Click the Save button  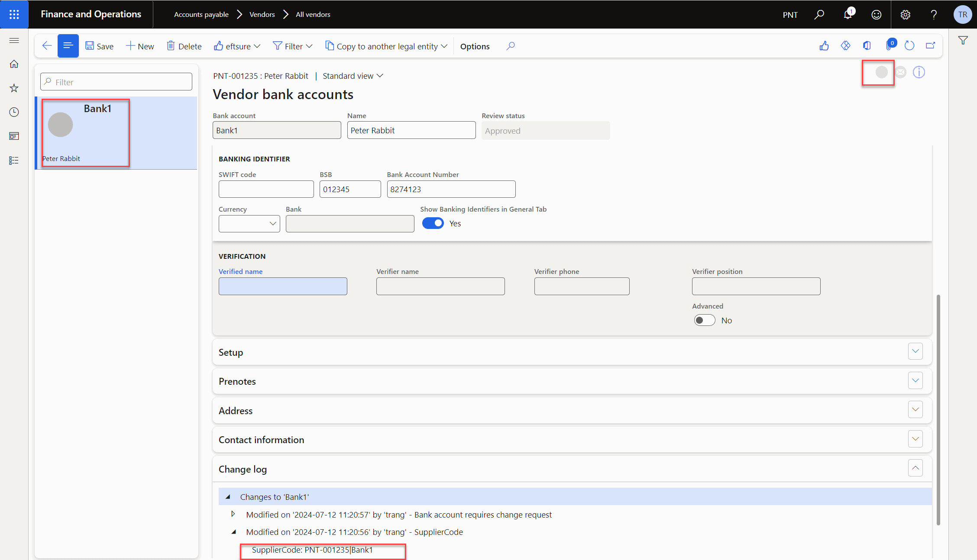click(100, 46)
